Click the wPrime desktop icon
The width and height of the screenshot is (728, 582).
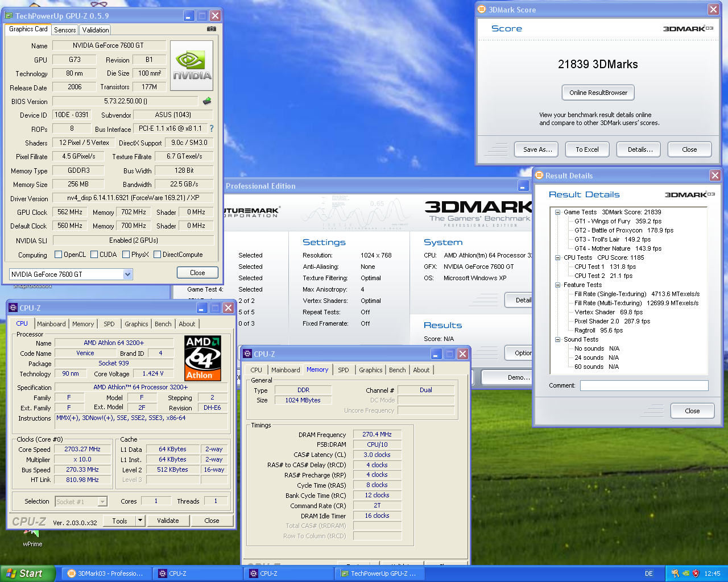pos(32,538)
